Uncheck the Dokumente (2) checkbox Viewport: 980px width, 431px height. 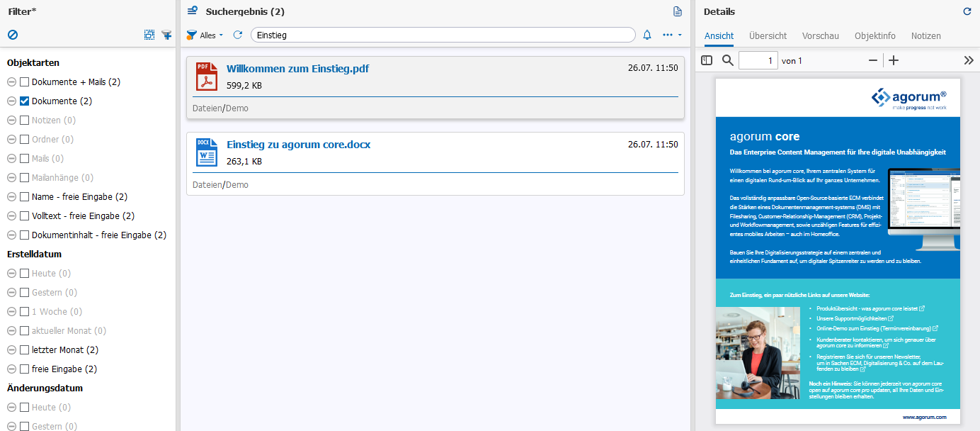tap(25, 101)
